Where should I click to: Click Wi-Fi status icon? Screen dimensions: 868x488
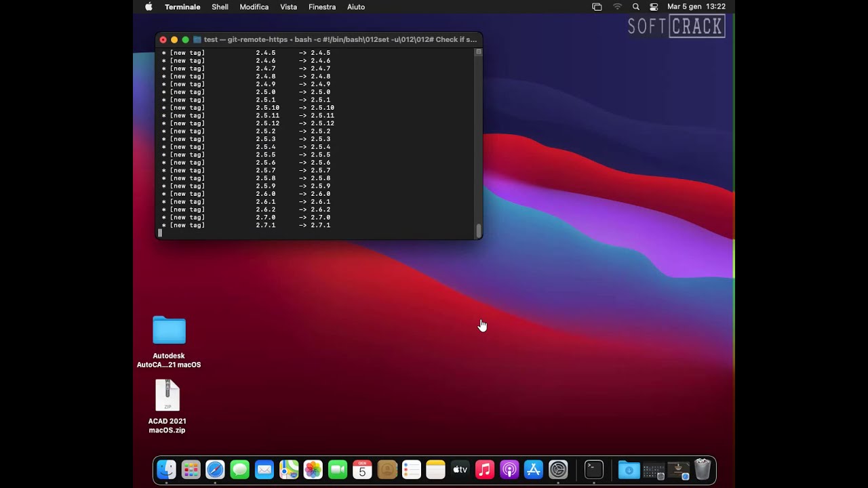[617, 7]
